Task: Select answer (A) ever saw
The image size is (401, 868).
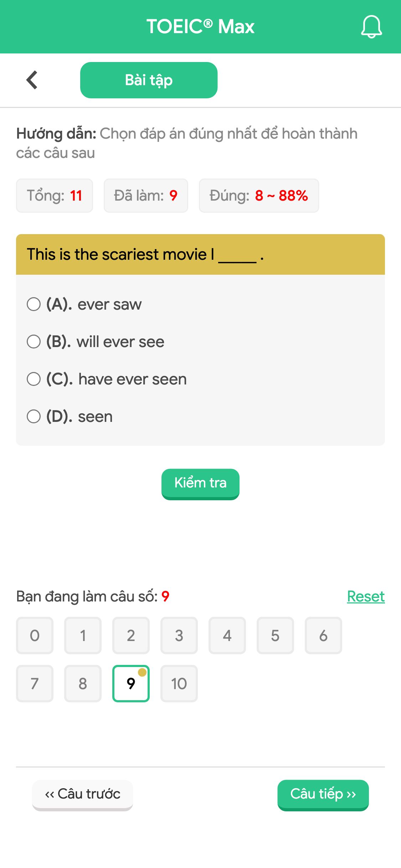Action: click(x=84, y=304)
